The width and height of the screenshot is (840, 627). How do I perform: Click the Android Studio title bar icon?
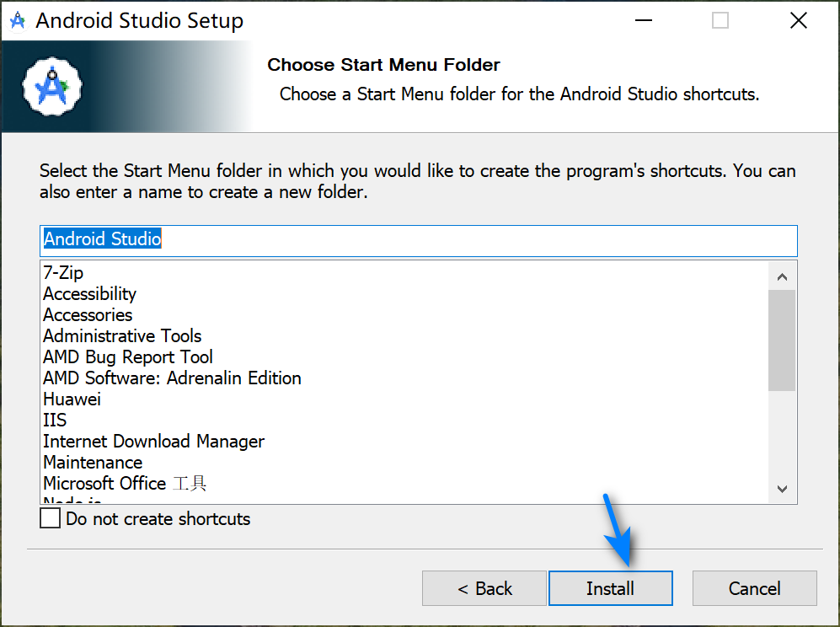coord(17,20)
